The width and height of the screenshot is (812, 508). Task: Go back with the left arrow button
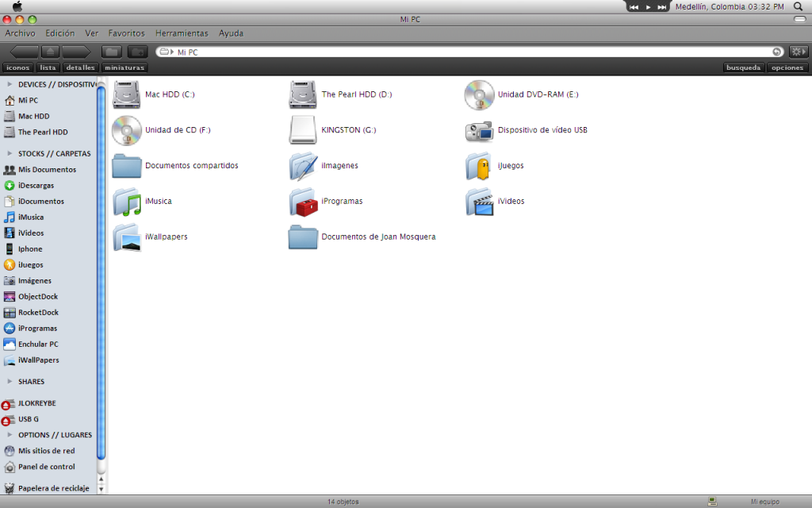pyautogui.click(x=24, y=52)
